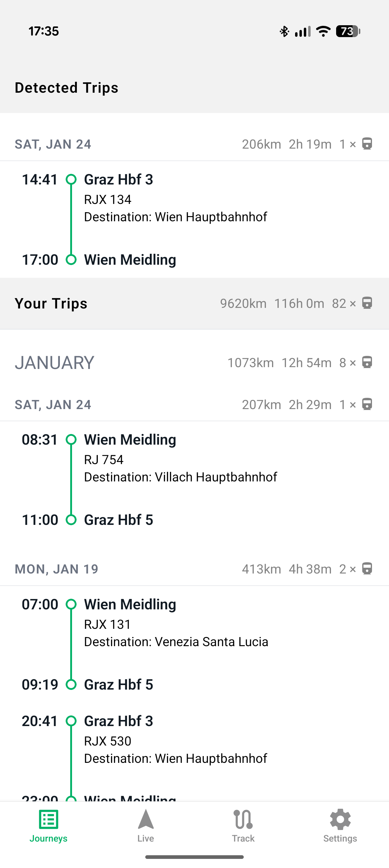Open the RJ 754 trip to Villach Hauptbahnhof
Viewport: 389px width, 868px height.
point(180,468)
